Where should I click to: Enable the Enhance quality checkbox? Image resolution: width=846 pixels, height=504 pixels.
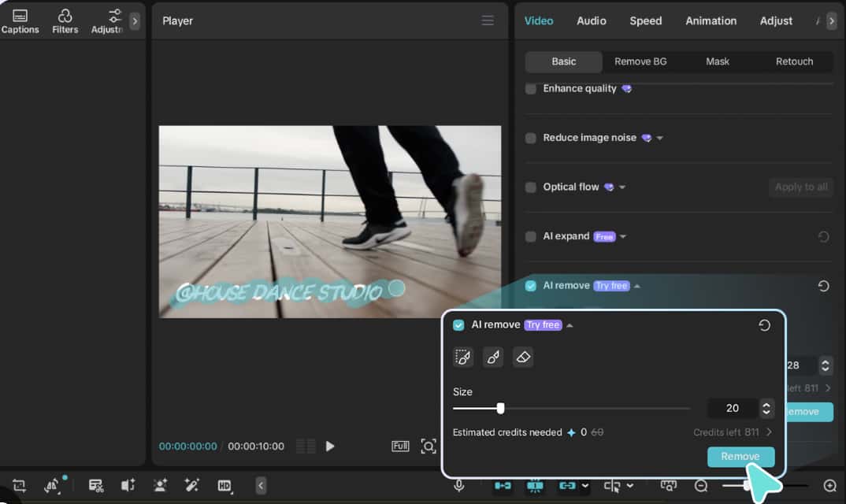click(530, 88)
